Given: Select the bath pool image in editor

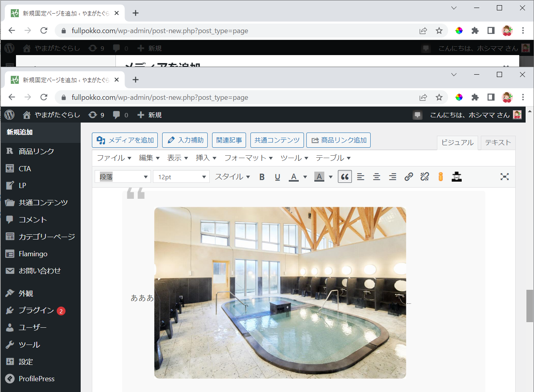Looking at the screenshot, I should click(x=280, y=293).
